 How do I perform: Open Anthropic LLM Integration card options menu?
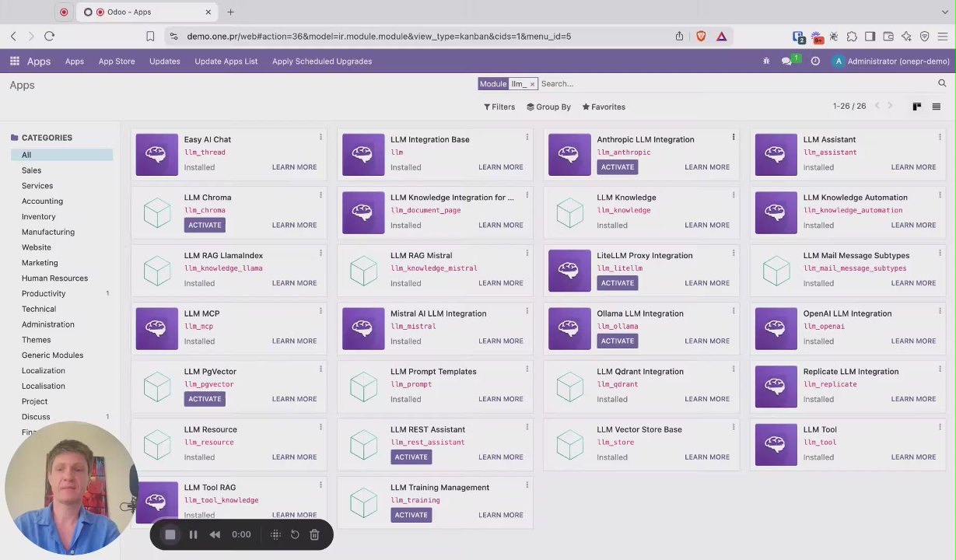[733, 137]
